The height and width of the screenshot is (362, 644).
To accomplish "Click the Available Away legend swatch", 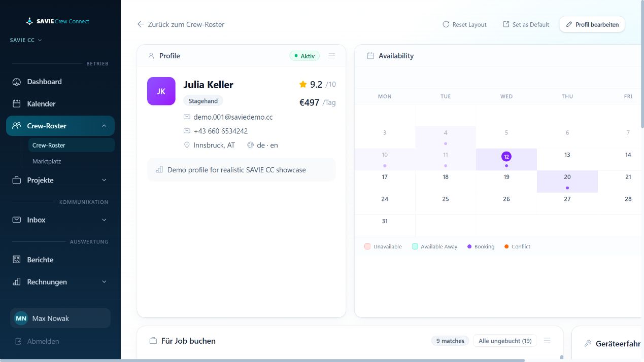I will tap(415, 246).
